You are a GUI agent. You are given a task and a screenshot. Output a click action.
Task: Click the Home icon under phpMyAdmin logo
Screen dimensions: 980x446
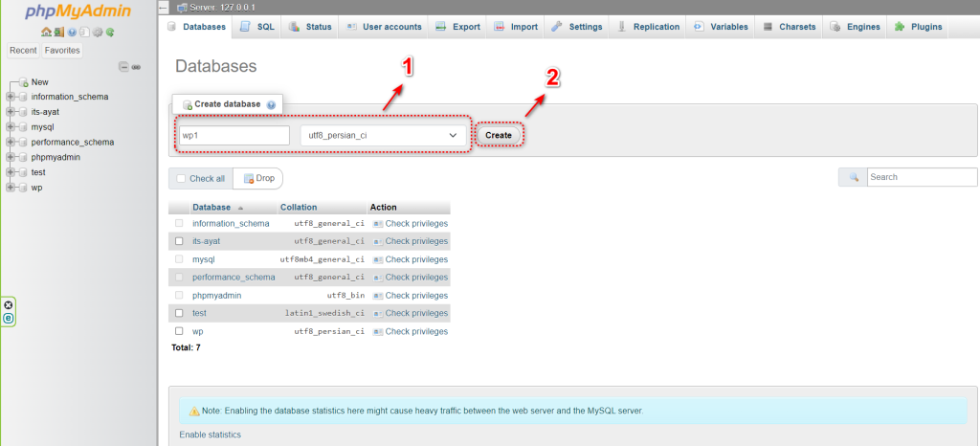(x=46, y=32)
